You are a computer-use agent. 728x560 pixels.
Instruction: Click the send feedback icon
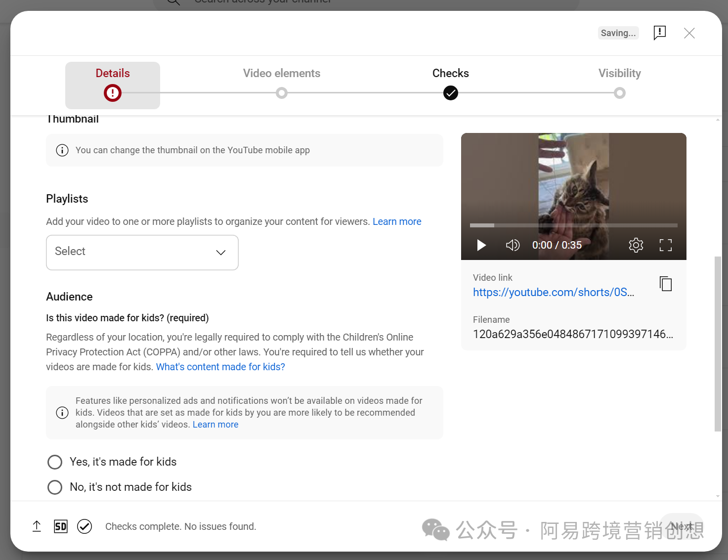click(x=659, y=33)
